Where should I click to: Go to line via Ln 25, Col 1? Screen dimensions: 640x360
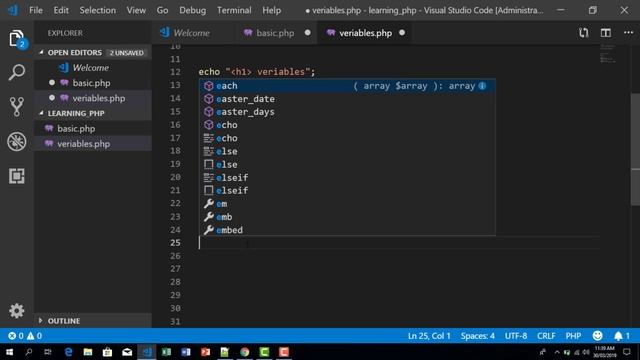[429, 336]
